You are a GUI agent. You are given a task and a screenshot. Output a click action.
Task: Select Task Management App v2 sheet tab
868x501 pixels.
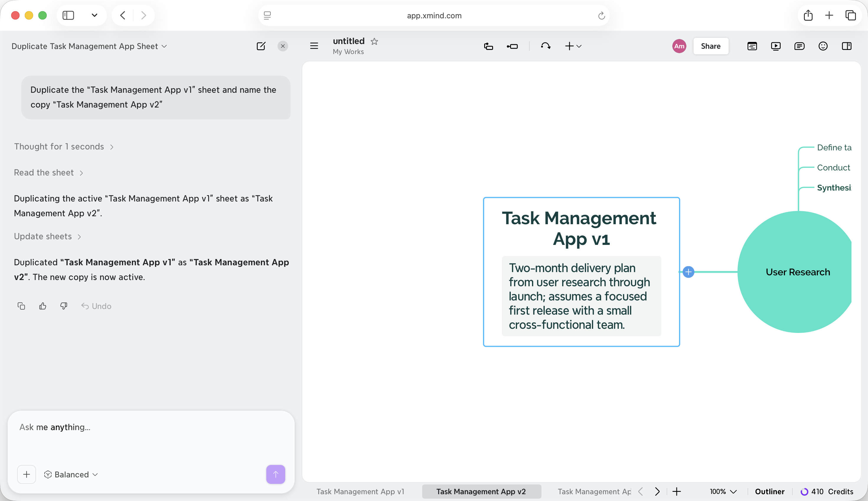481,491
